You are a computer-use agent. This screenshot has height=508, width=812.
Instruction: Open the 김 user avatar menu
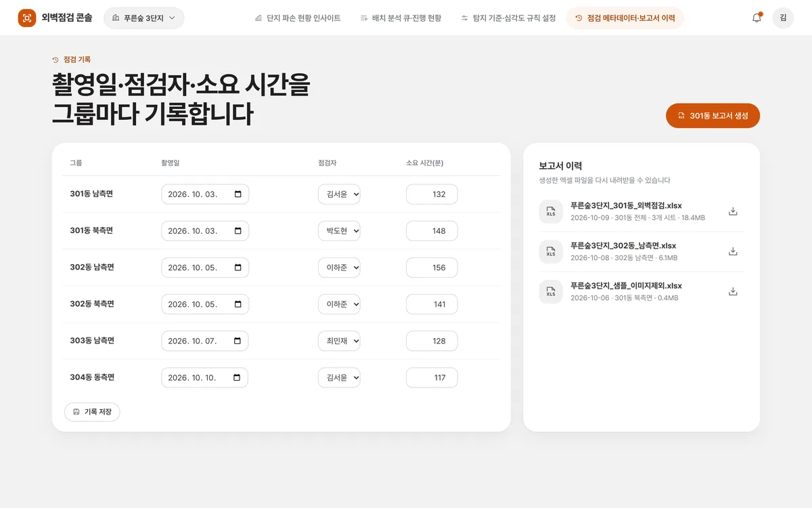tap(783, 18)
